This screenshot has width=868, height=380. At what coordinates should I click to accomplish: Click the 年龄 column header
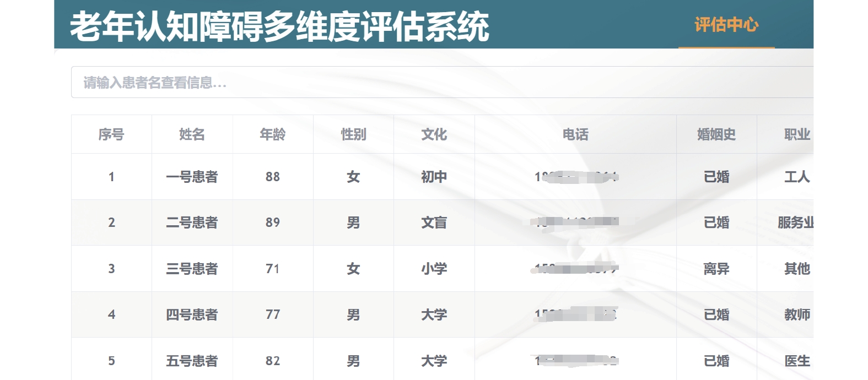(273, 134)
